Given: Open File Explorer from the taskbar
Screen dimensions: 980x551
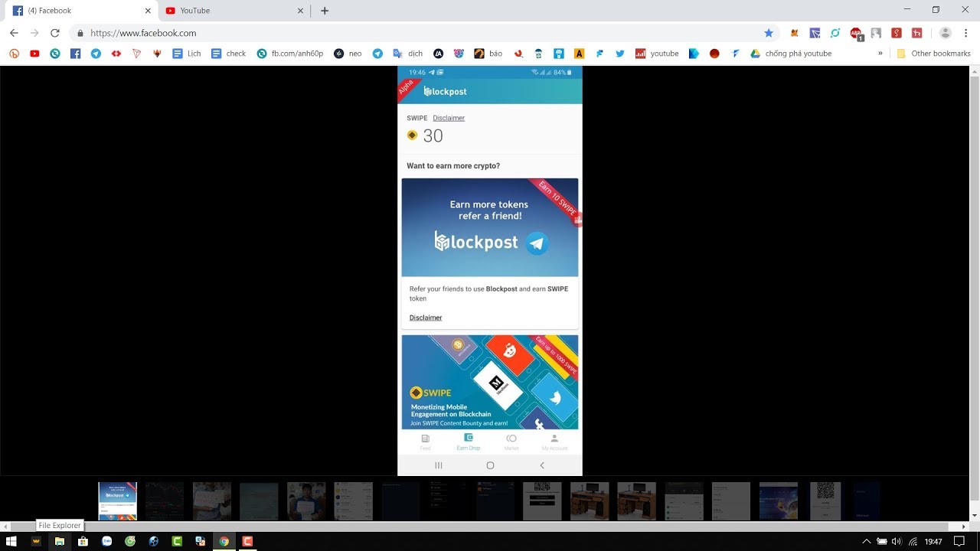Looking at the screenshot, I should [x=59, y=541].
